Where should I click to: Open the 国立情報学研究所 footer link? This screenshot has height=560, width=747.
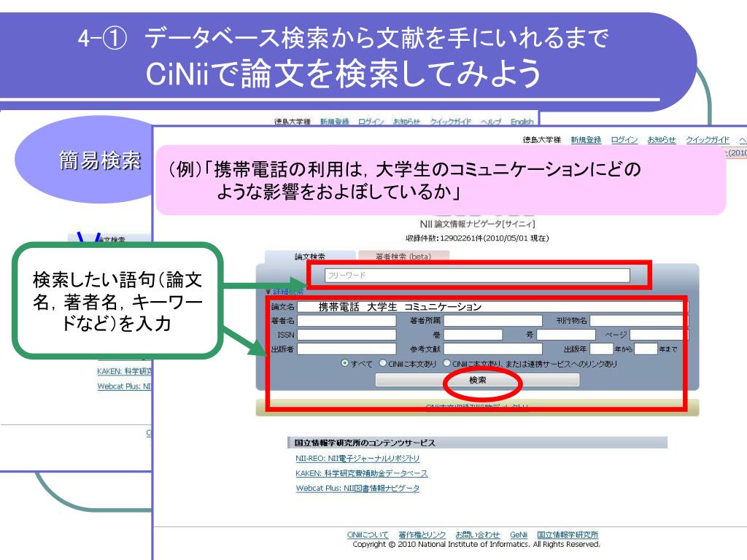[568, 534]
